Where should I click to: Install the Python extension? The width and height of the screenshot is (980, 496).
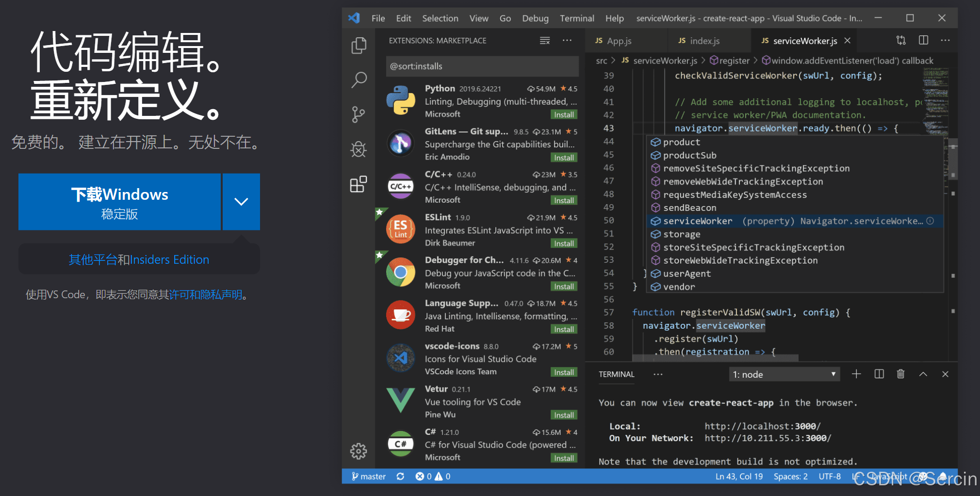tap(564, 114)
